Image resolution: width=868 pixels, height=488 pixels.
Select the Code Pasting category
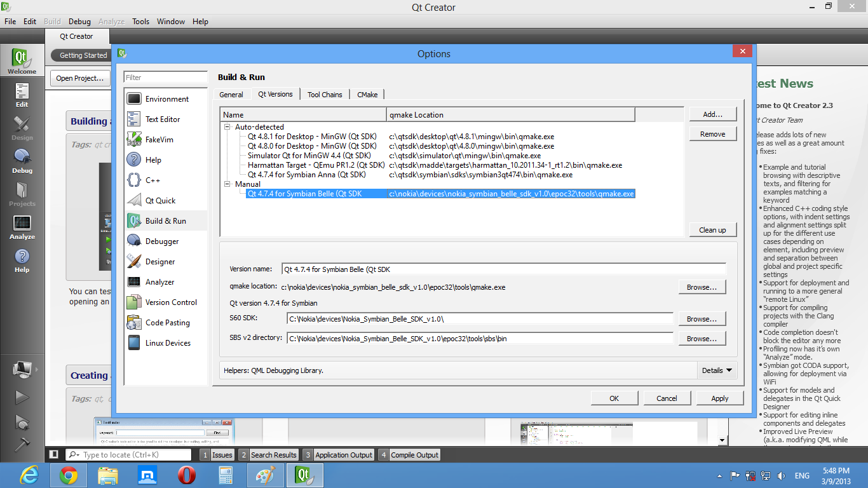tap(167, 323)
